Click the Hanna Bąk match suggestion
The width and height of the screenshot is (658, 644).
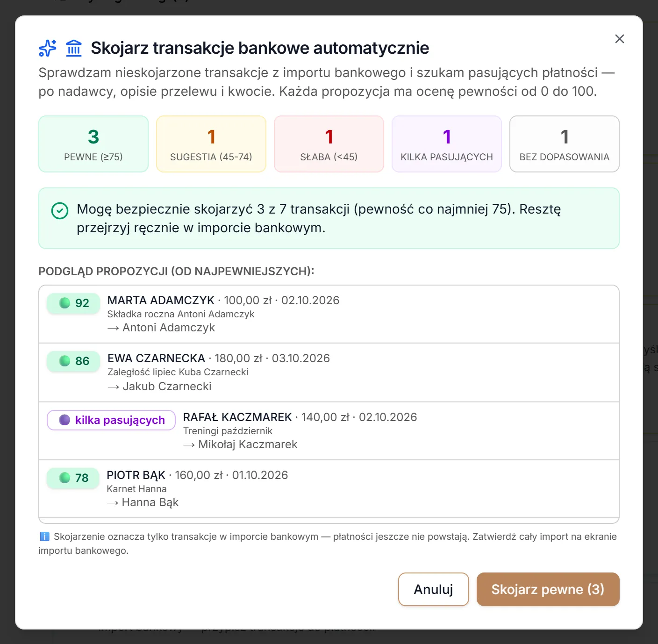143,502
